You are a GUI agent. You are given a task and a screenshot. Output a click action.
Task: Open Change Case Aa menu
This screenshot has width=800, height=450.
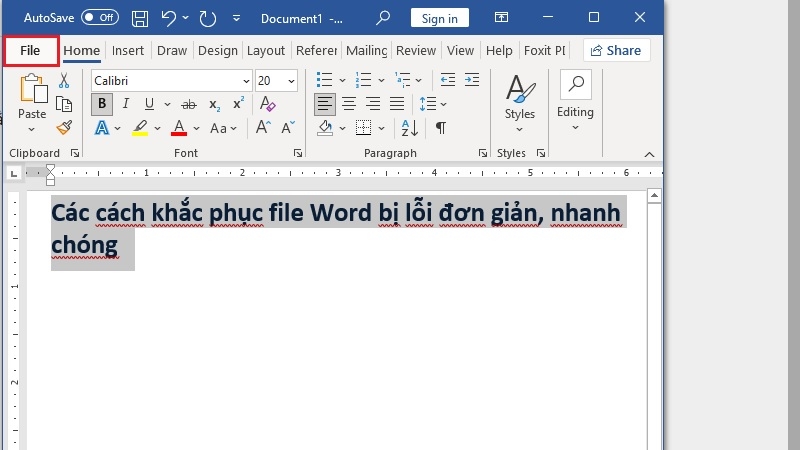(x=223, y=128)
